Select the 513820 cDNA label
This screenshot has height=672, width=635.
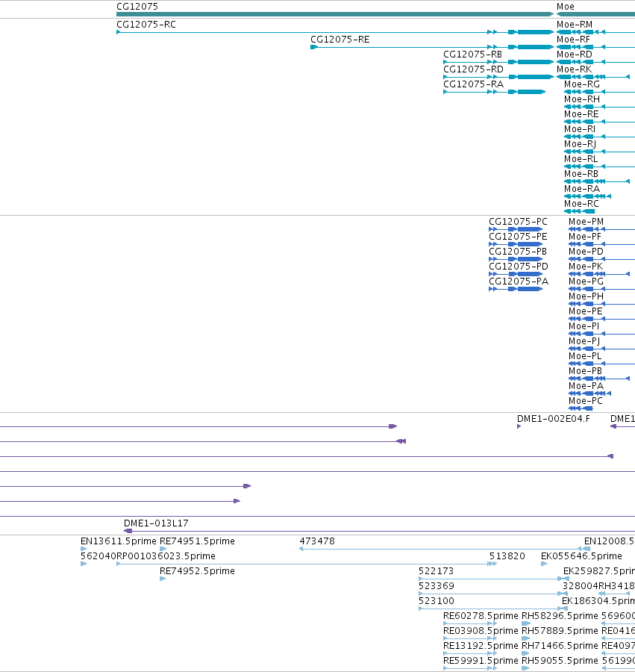pyautogui.click(x=507, y=556)
